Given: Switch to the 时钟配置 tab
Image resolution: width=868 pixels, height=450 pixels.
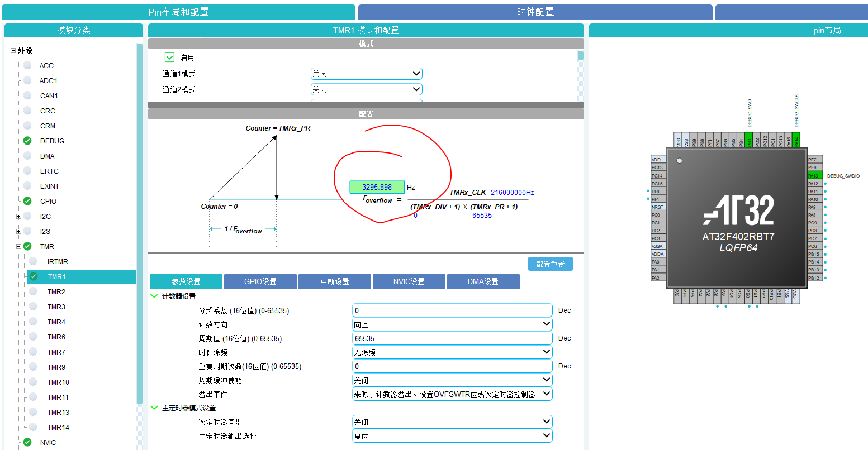Looking at the screenshot, I should tap(534, 11).
